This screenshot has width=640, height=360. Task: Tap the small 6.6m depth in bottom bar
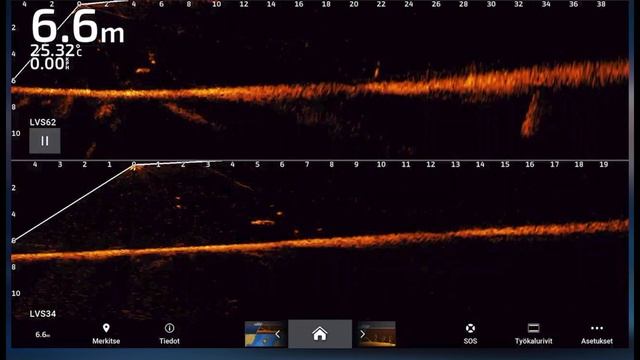42,335
